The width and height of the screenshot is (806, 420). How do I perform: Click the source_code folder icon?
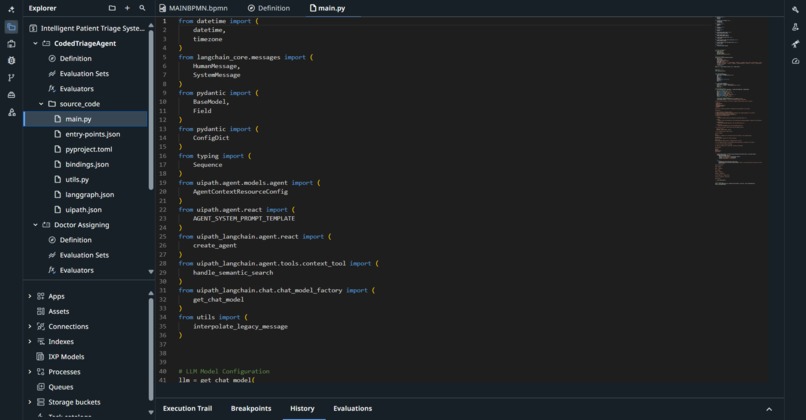pyautogui.click(x=52, y=104)
